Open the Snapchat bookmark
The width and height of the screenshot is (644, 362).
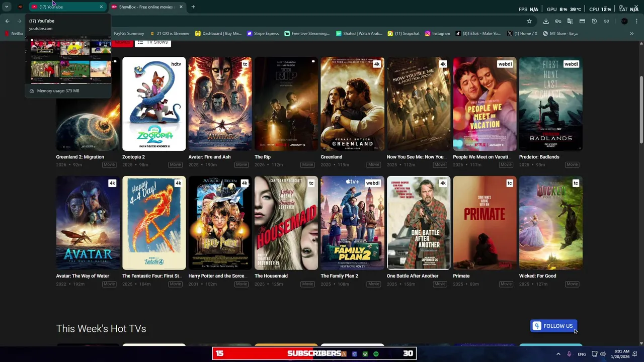(404, 34)
